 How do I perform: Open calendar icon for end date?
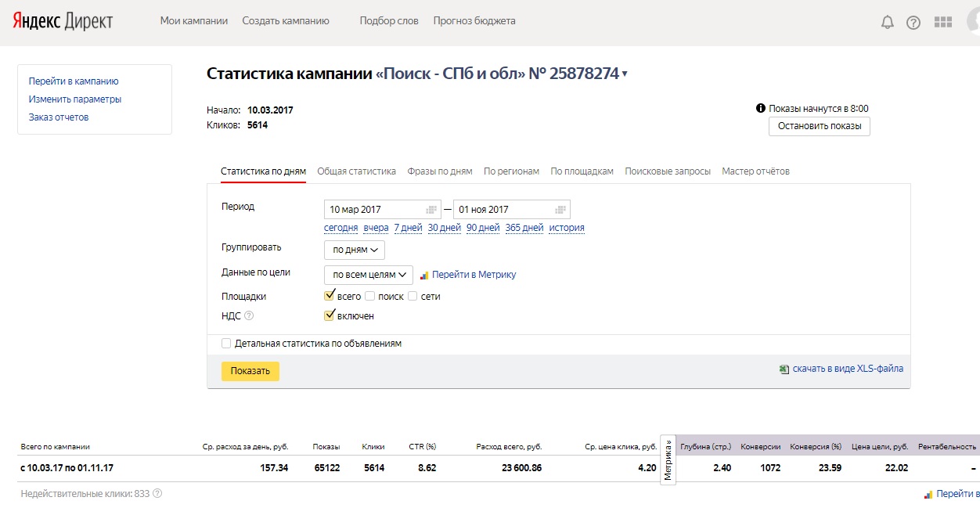tap(560, 210)
